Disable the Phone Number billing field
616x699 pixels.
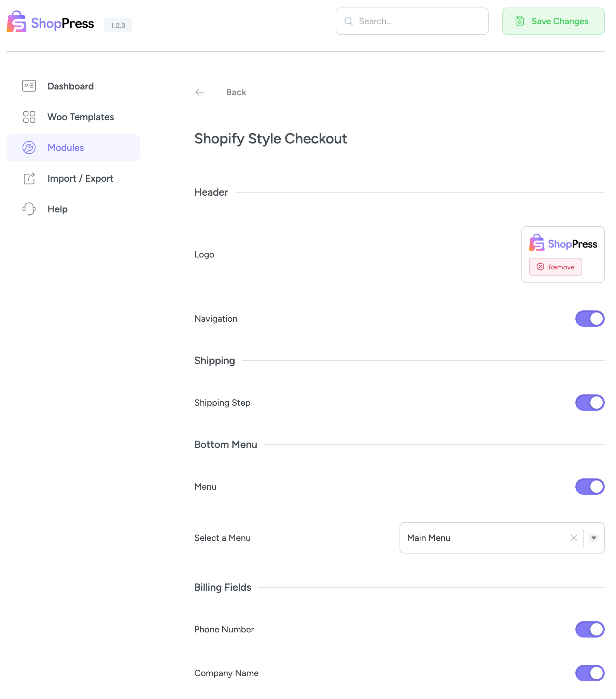590,629
